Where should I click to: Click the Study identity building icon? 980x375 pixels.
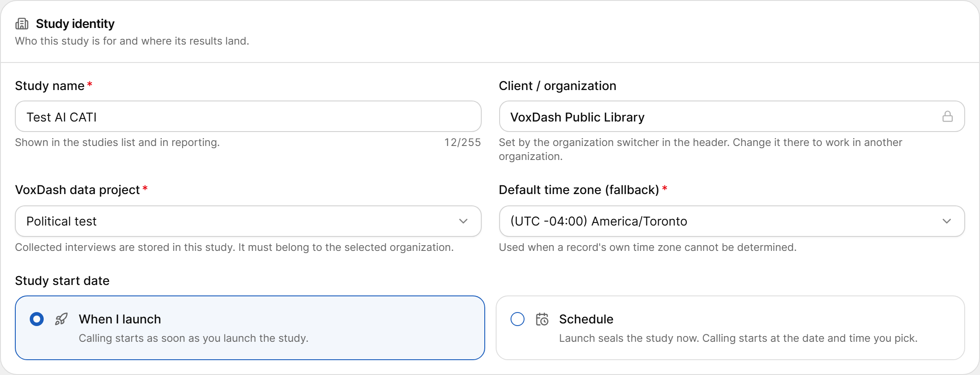[x=22, y=24]
